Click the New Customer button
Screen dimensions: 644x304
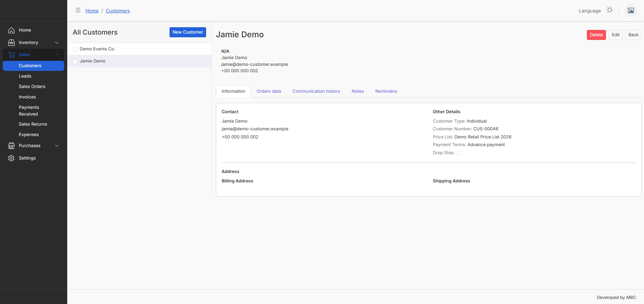pos(188,32)
